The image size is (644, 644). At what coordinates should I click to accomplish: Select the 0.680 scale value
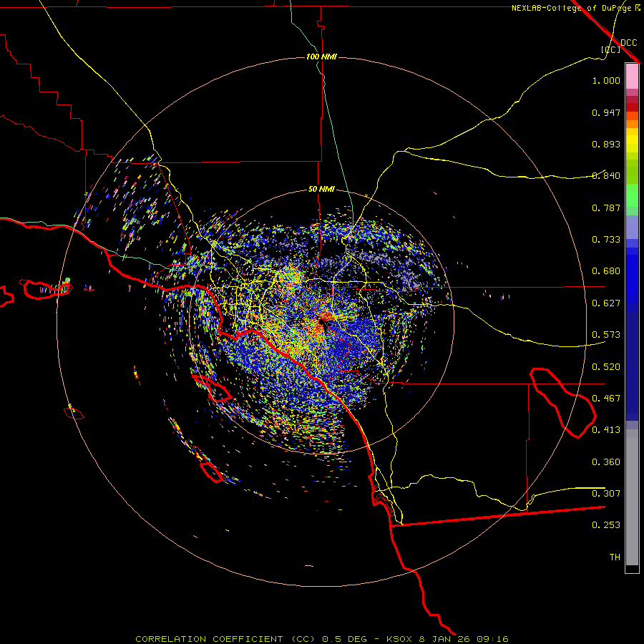pyautogui.click(x=606, y=271)
